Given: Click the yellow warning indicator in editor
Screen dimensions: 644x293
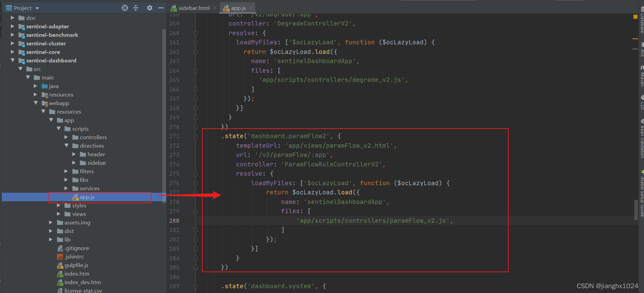Looking at the screenshot, I should tap(635, 16).
